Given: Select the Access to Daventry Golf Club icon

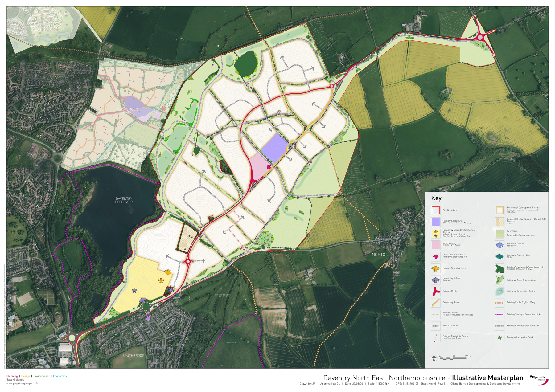Looking at the screenshot, I should click(x=499, y=256).
